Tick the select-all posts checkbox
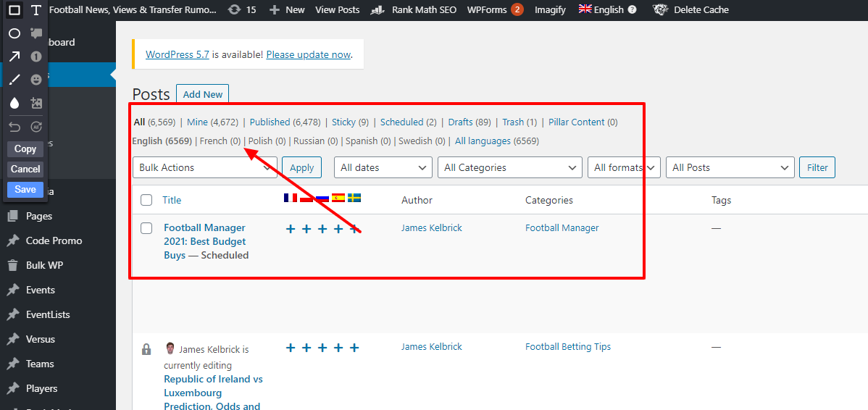868x410 pixels. (x=146, y=200)
